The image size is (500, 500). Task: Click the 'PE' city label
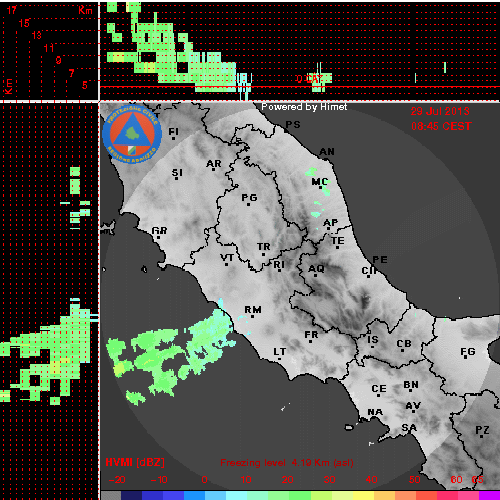coord(380,260)
